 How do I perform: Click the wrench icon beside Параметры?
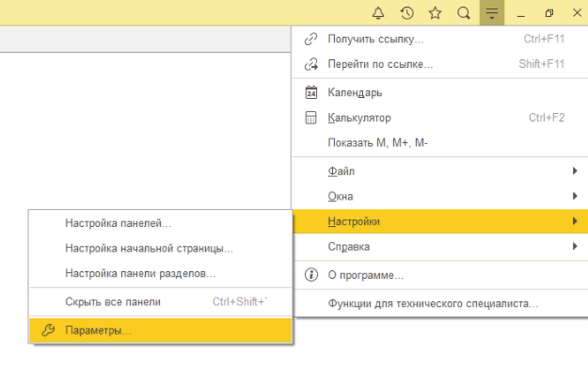(x=48, y=331)
